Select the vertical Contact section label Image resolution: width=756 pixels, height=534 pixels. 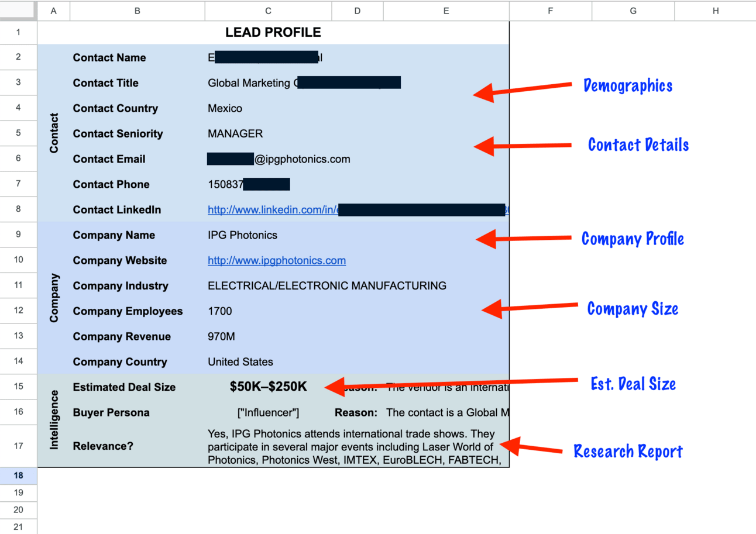(x=54, y=133)
